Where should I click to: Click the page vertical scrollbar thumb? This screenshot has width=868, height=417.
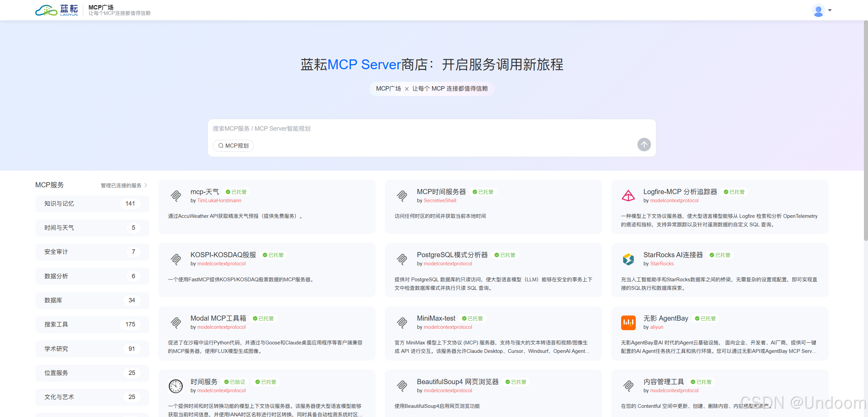click(x=865, y=131)
